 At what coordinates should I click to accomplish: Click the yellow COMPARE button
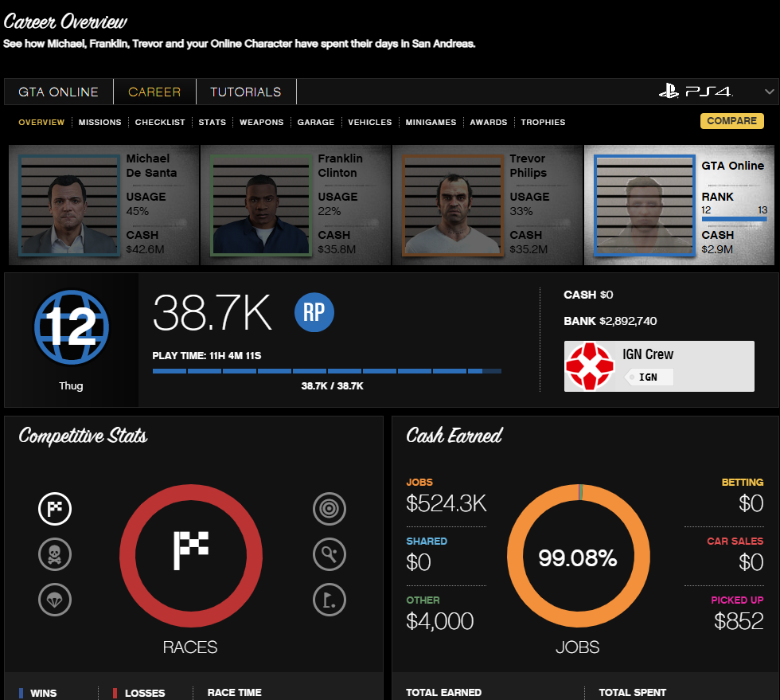tap(731, 121)
